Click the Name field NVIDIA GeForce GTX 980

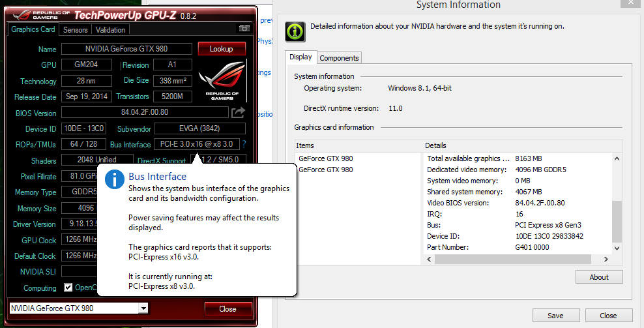(x=126, y=48)
